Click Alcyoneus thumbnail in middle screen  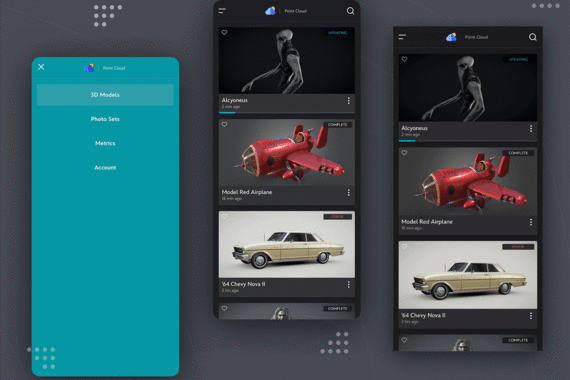287,60
